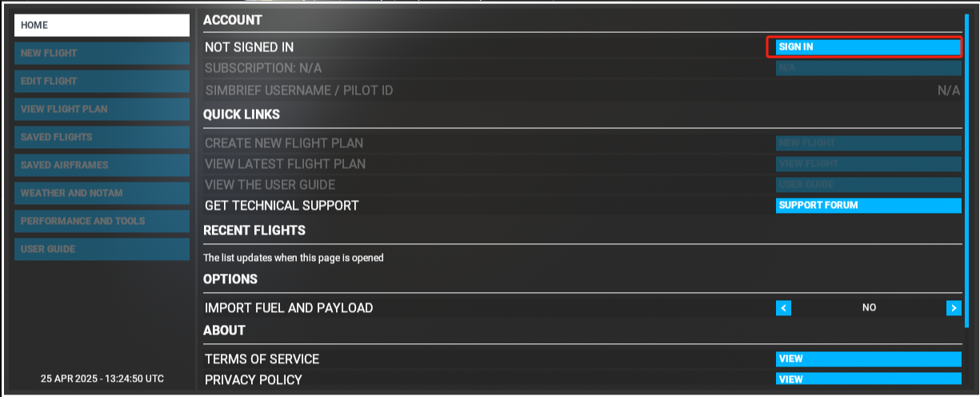Click left arrow for Import Fuel and Payload
This screenshot has height=397, width=980.
pos(784,308)
